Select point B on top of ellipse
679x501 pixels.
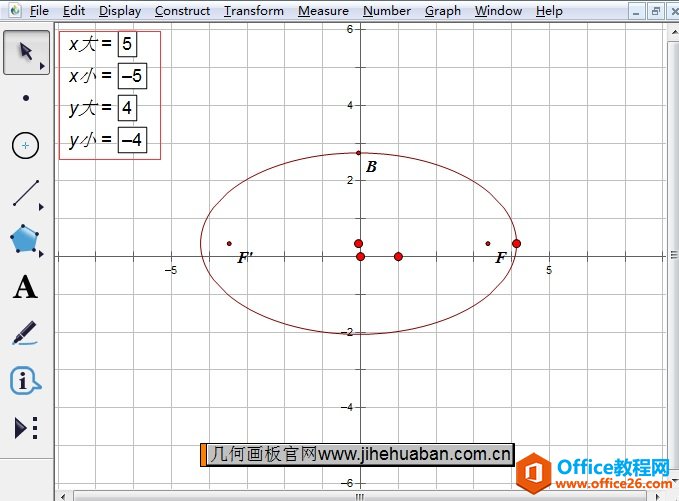click(359, 153)
